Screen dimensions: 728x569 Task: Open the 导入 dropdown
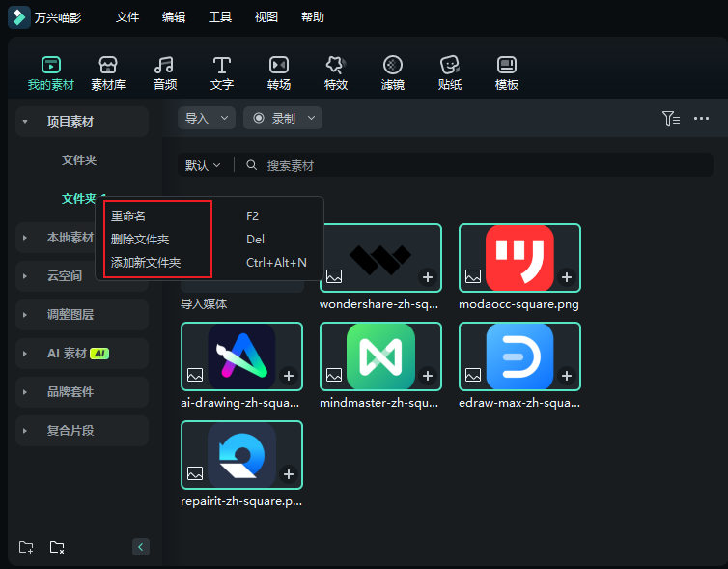207,119
